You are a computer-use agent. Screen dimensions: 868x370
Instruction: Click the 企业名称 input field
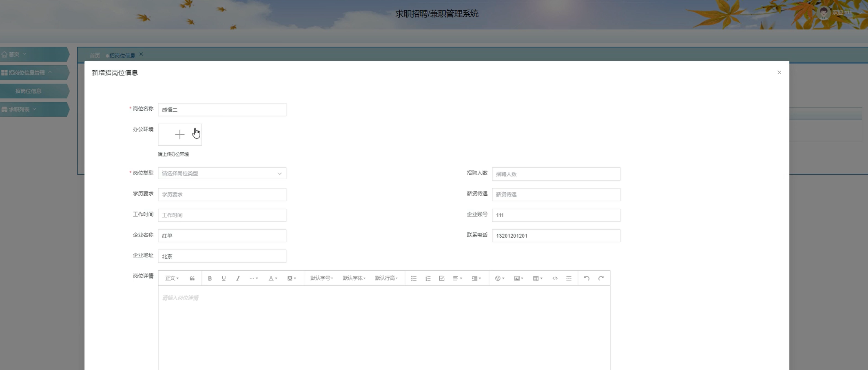tap(222, 236)
